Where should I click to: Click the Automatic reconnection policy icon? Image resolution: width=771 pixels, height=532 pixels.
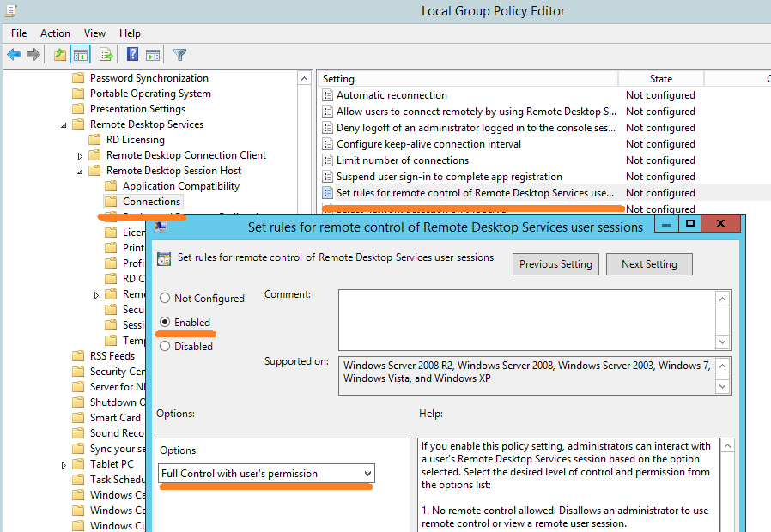[x=327, y=95]
